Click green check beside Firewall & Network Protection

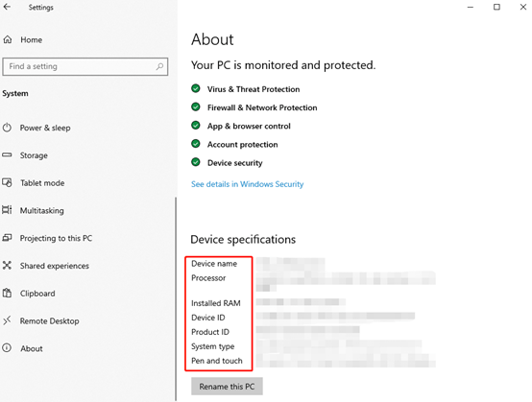pyautogui.click(x=196, y=107)
